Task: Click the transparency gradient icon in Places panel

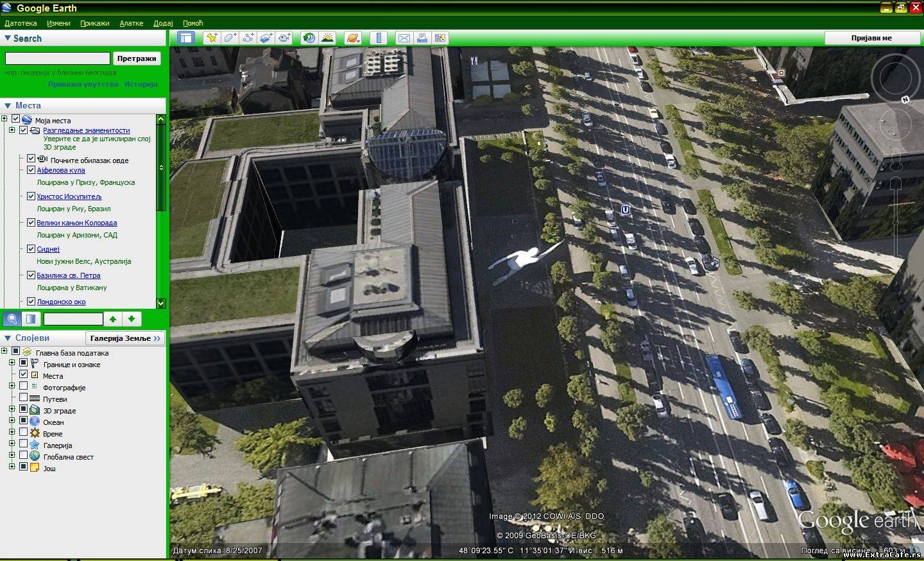Action: coord(31,319)
